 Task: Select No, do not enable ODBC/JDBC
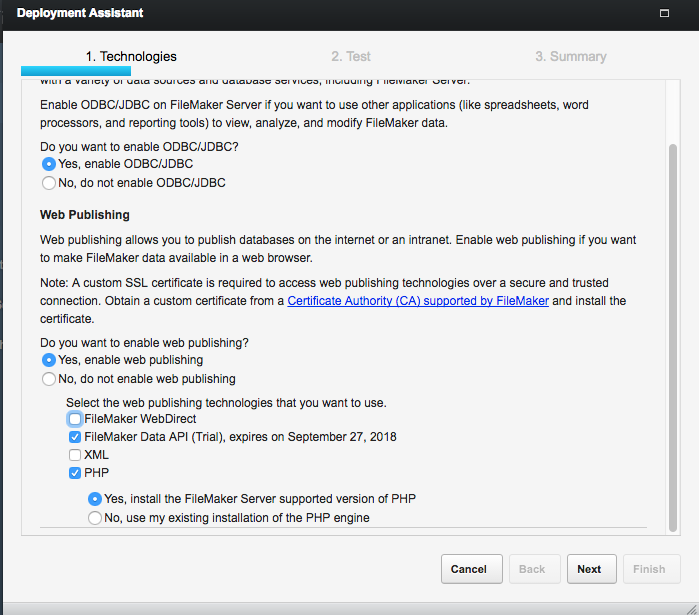pos(49,183)
